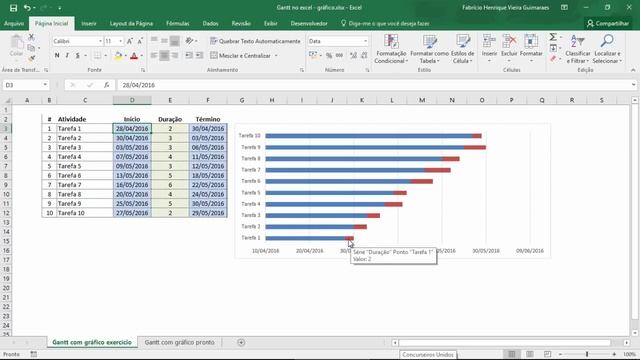Decrease font size with smaller A icon
This screenshot has height=360, width=640.
(140, 41)
